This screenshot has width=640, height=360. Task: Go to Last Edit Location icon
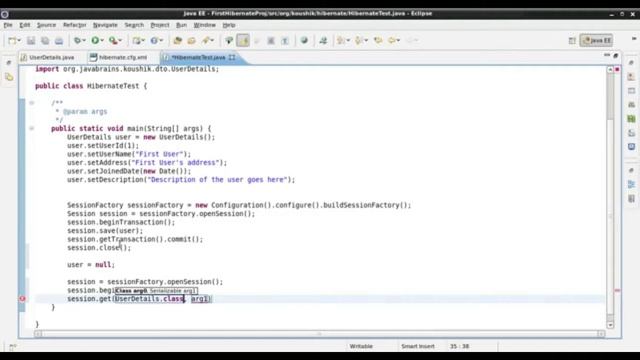point(378,40)
